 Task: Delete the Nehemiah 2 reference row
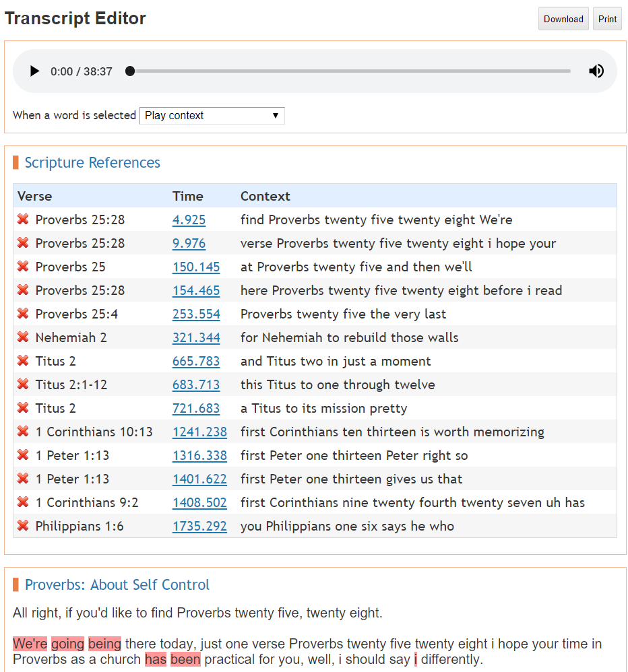(23, 337)
